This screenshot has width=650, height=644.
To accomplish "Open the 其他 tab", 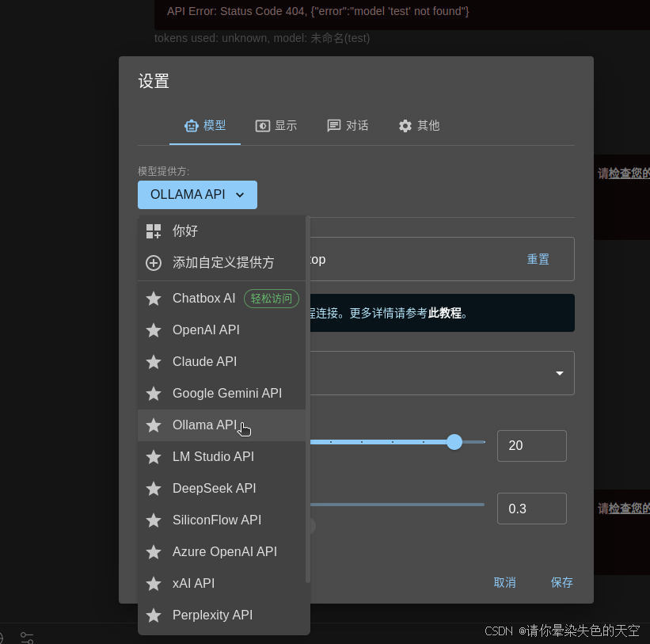I will (419, 126).
